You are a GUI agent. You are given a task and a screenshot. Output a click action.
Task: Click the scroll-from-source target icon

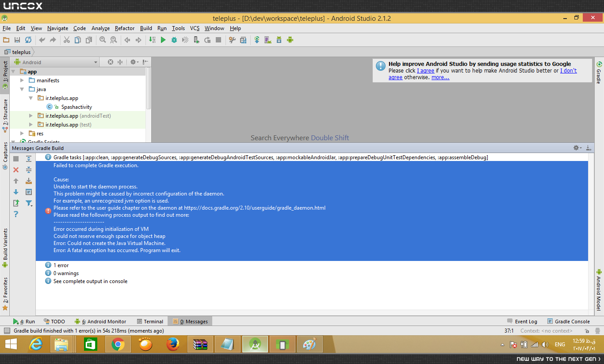point(111,62)
